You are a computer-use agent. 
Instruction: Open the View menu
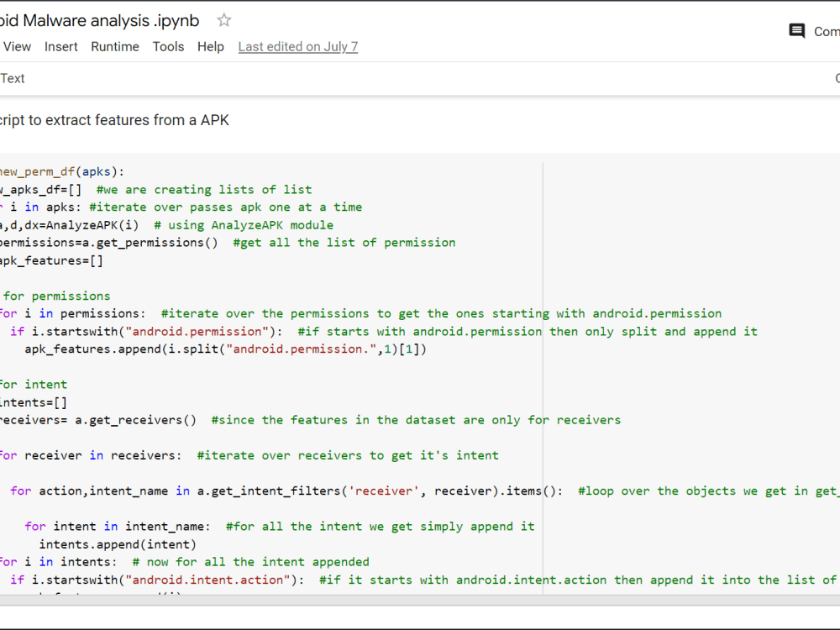click(17, 46)
